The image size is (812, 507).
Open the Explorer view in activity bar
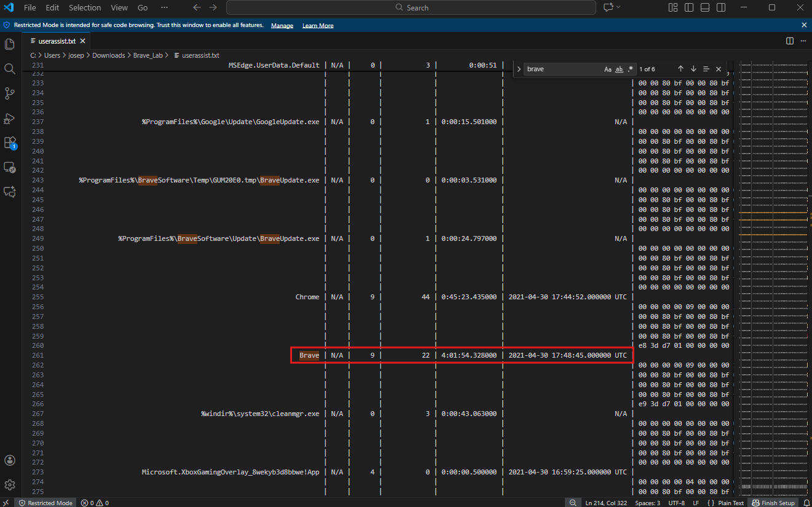(x=10, y=44)
